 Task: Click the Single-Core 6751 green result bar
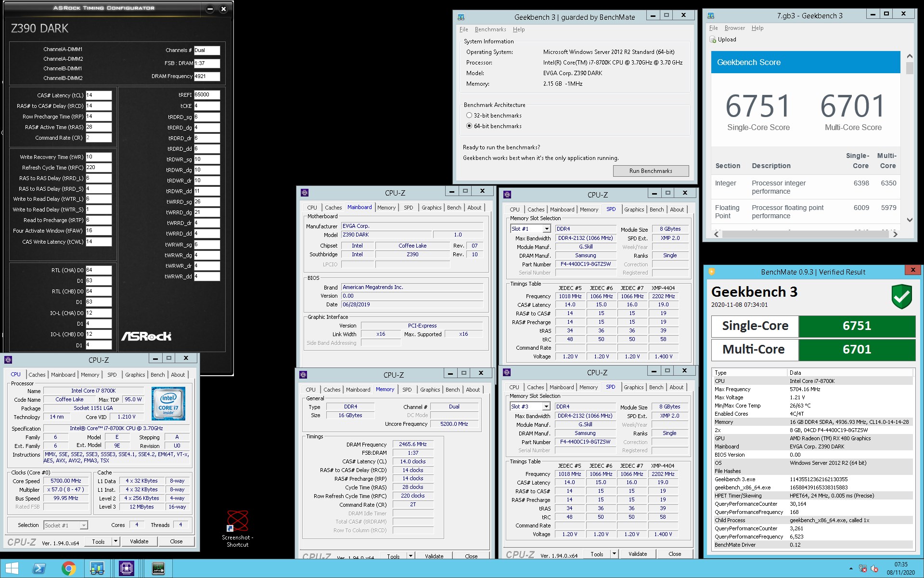click(x=857, y=326)
